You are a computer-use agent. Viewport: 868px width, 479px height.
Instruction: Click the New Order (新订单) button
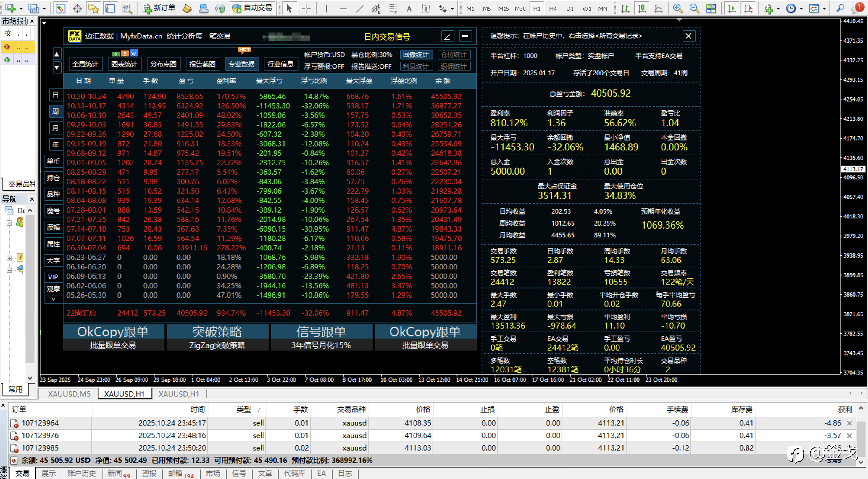coord(159,8)
